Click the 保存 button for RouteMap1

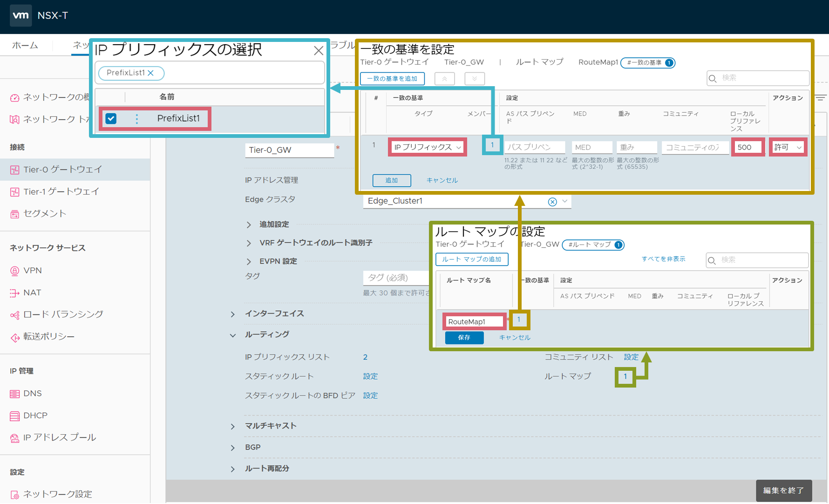464,338
